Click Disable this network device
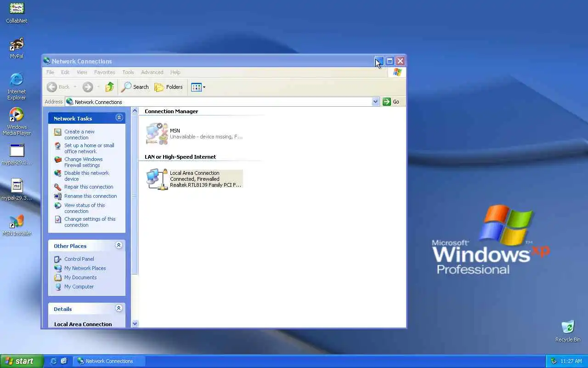The image size is (588, 368). (86, 176)
